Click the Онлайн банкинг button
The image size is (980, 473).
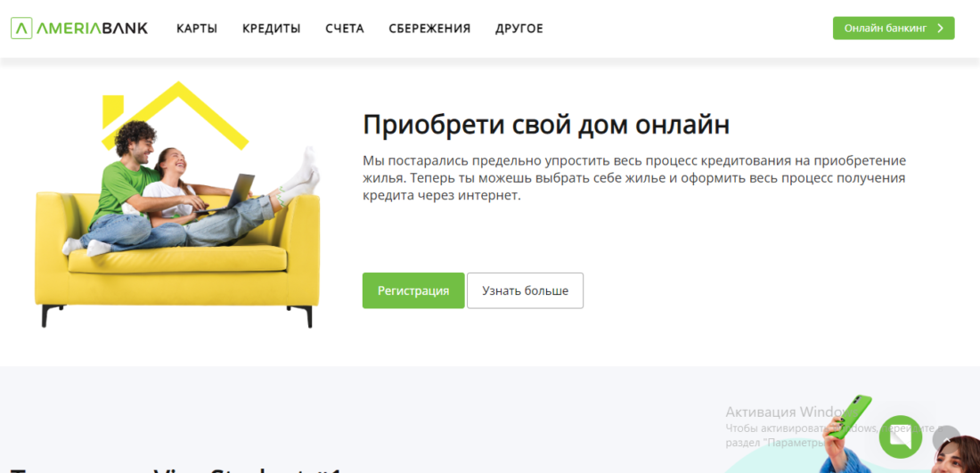coord(893,29)
